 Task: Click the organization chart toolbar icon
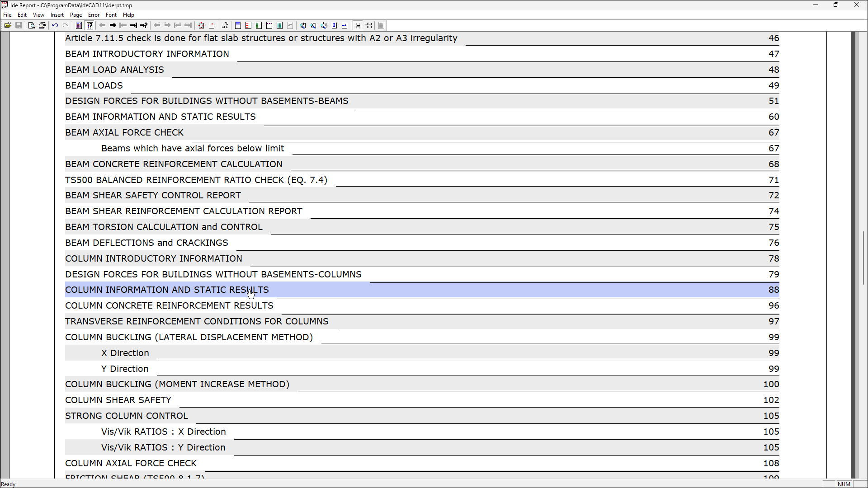pos(225,25)
